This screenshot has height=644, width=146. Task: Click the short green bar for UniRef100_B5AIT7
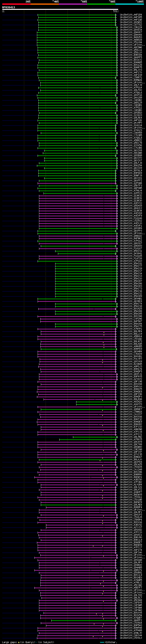pos(86,266)
